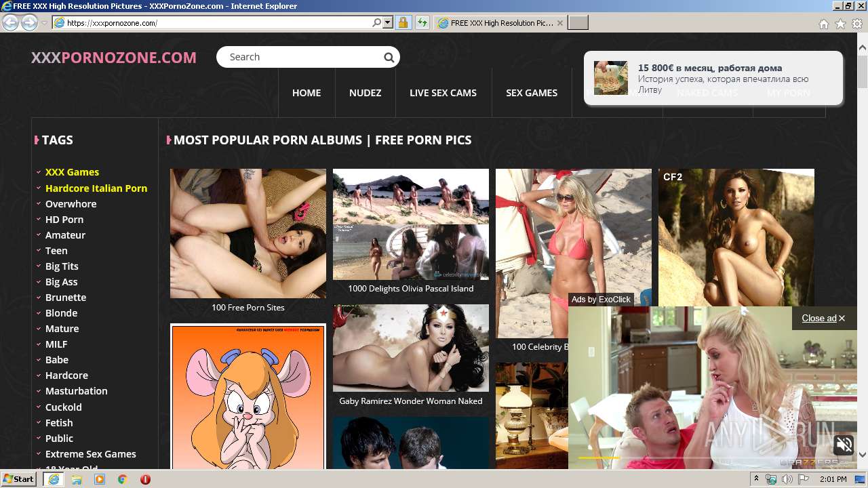Image resolution: width=868 pixels, height=488 pixels.
Task: Open the Chrome taskbar icon
Action: tap(123, 479)
